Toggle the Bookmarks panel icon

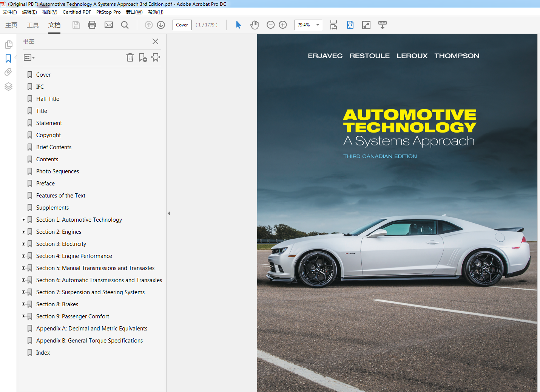8,59
